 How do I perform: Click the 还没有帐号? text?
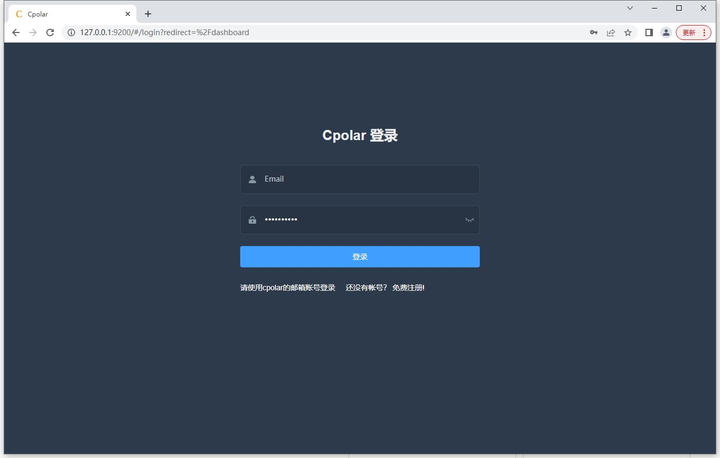[366, 288]
